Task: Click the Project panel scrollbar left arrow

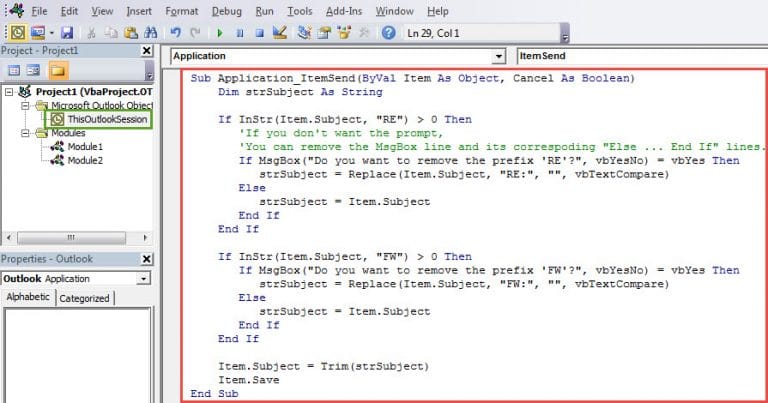Action: 9,237
